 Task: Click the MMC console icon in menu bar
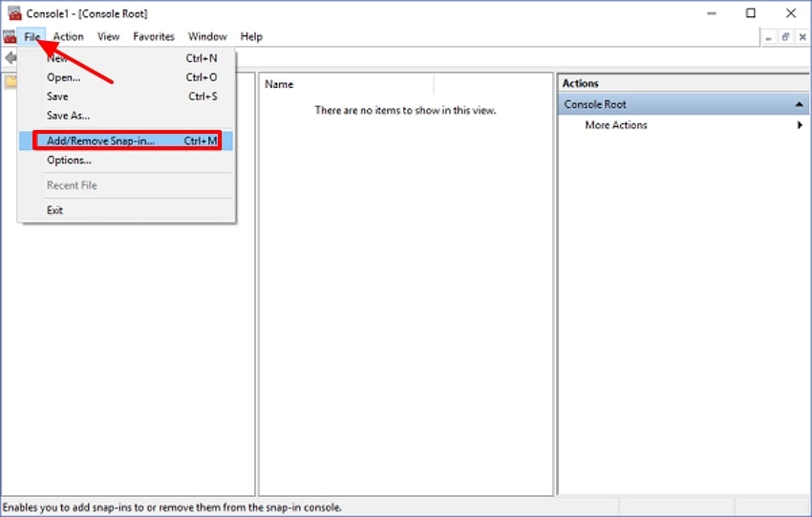(10, 36)
